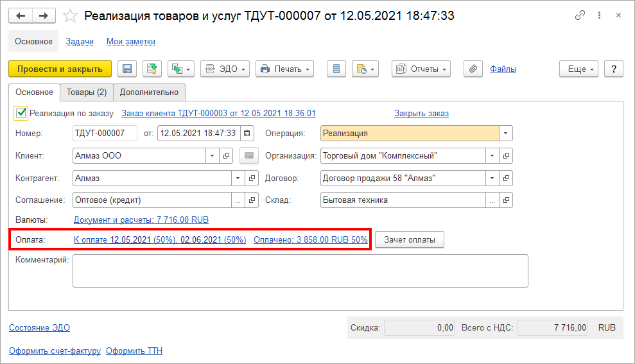
Task: Expand the Операция dropdown list
Action: (506, 134)
